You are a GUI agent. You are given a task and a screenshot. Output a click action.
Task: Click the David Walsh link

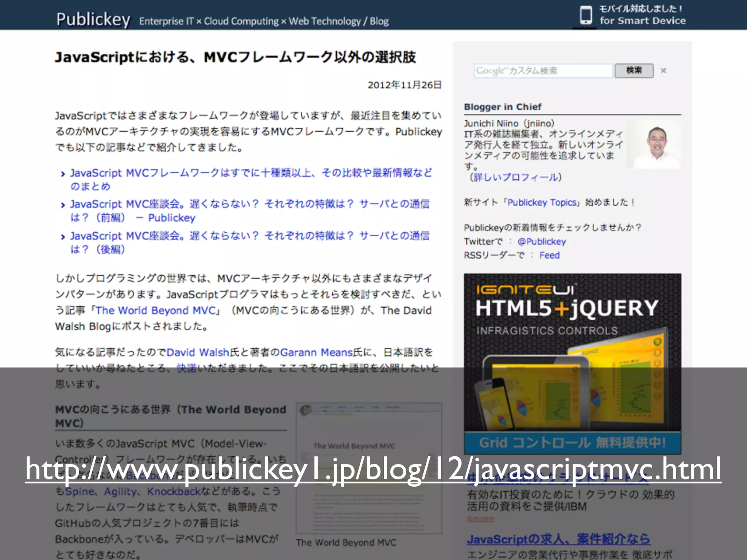[198, 352]
